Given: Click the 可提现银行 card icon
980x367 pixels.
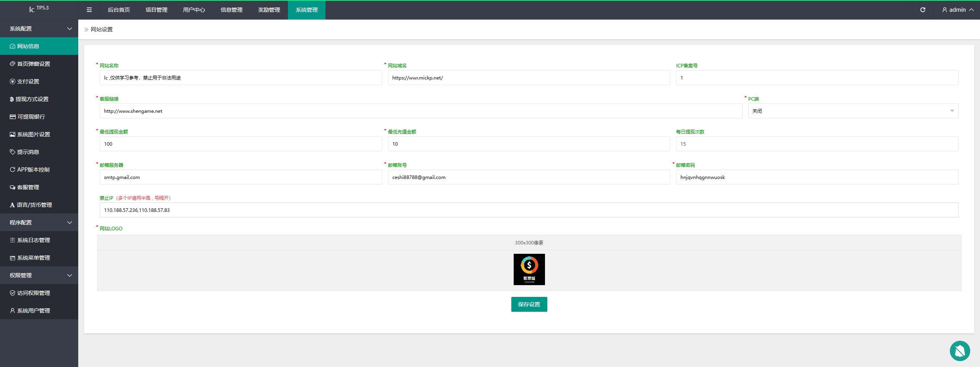Looking at the screenshot, I should click(x=13, y=117).
